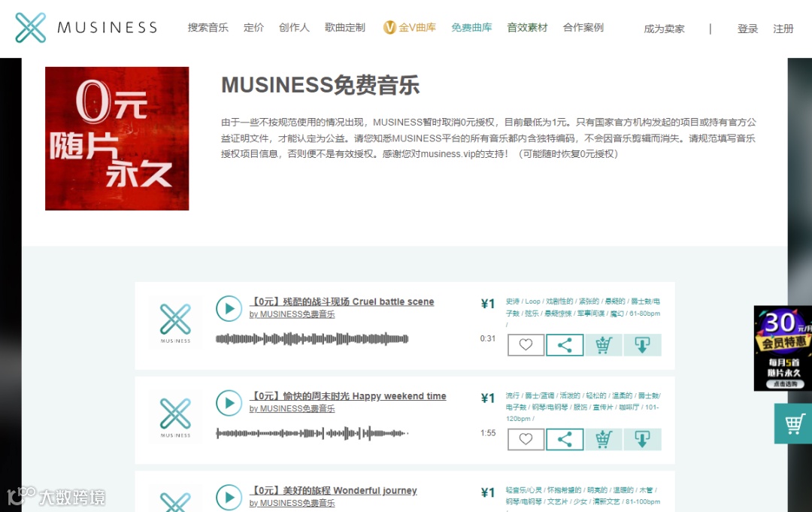This screenshot has height=512, width=812.
Task: Click the author link under Wonderful journey
Action: [292, 503]
